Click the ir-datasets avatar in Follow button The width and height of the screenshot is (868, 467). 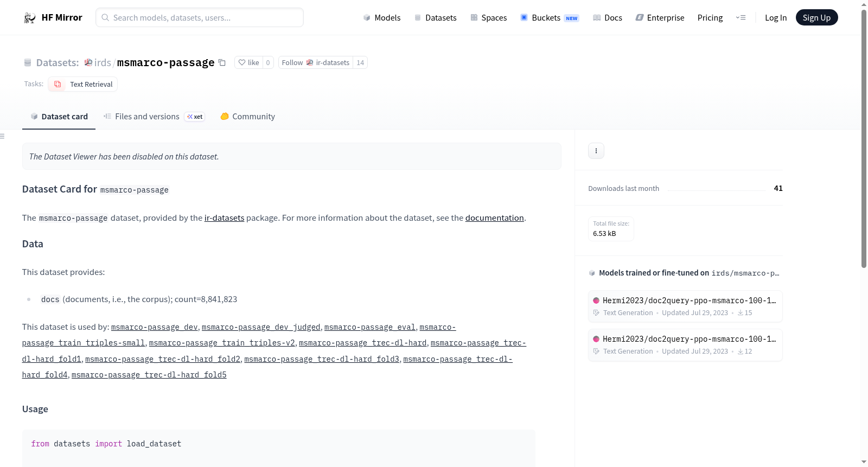coord(310,62)
